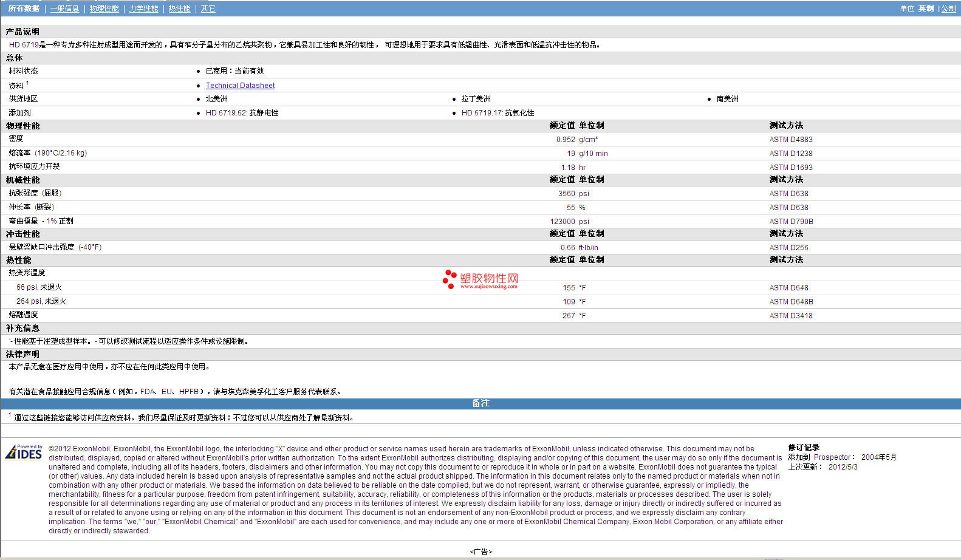Viewport: 961px width, 560px height.
Task: Click the ASTM D4883 density test method
Action: click(790, 140)
